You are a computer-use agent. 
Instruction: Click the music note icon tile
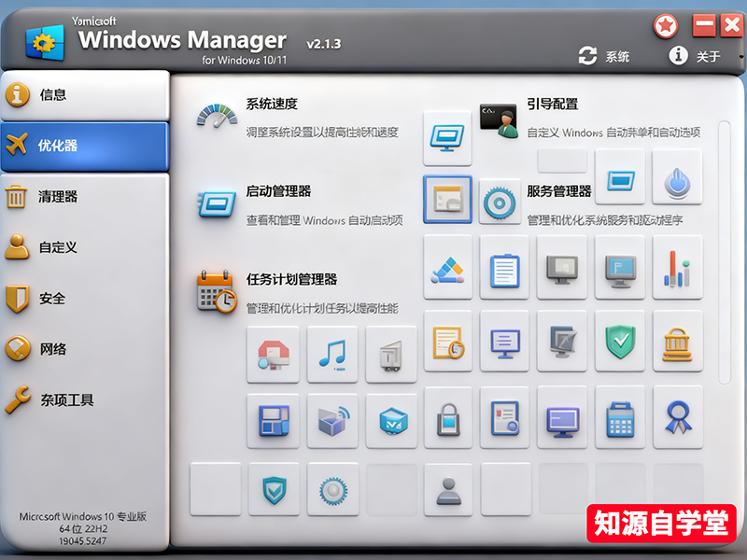(331, 354)
